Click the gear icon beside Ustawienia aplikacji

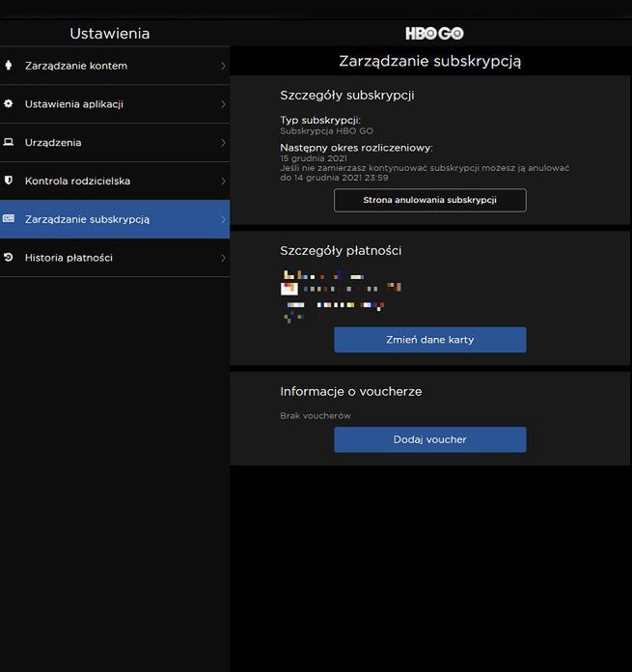pyautogui.click(x=8, y=103)
